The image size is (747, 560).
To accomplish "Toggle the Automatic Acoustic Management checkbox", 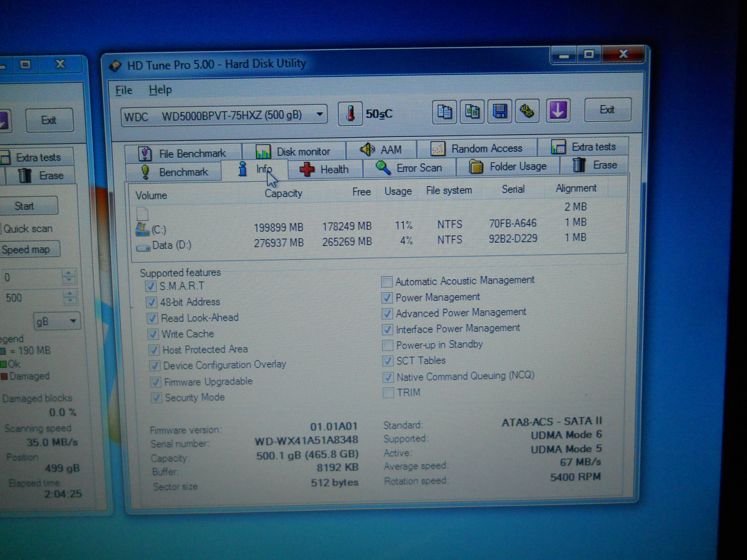I will [x=387, y=282].
